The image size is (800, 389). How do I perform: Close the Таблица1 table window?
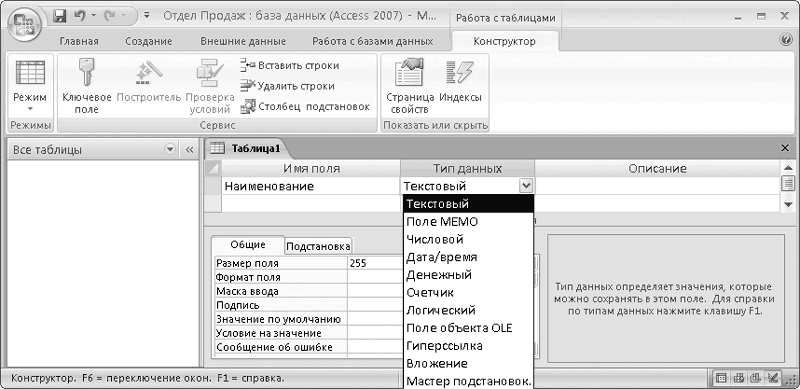pos(785,148)
